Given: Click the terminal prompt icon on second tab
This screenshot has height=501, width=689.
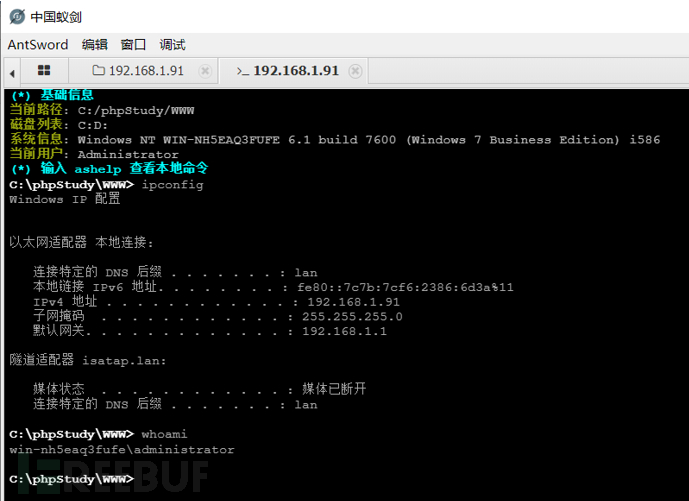Looking at the screenshot, I should [243, 71].
